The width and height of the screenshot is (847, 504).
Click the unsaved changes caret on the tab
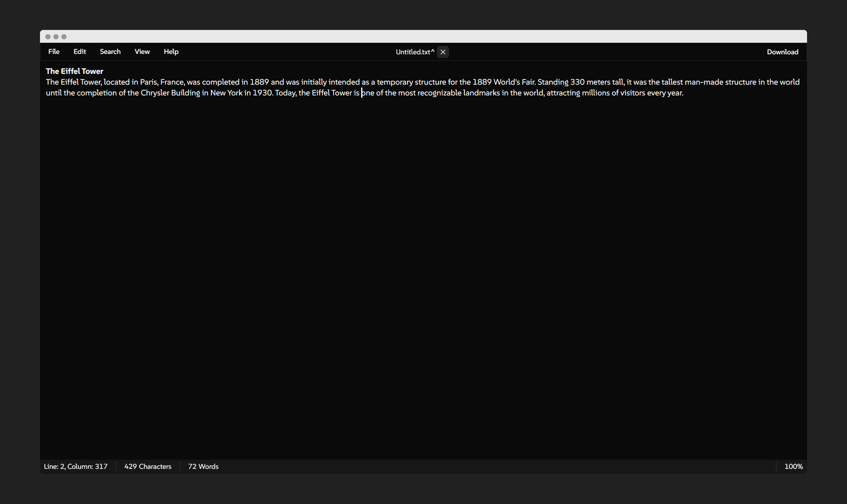coord(433,52)
